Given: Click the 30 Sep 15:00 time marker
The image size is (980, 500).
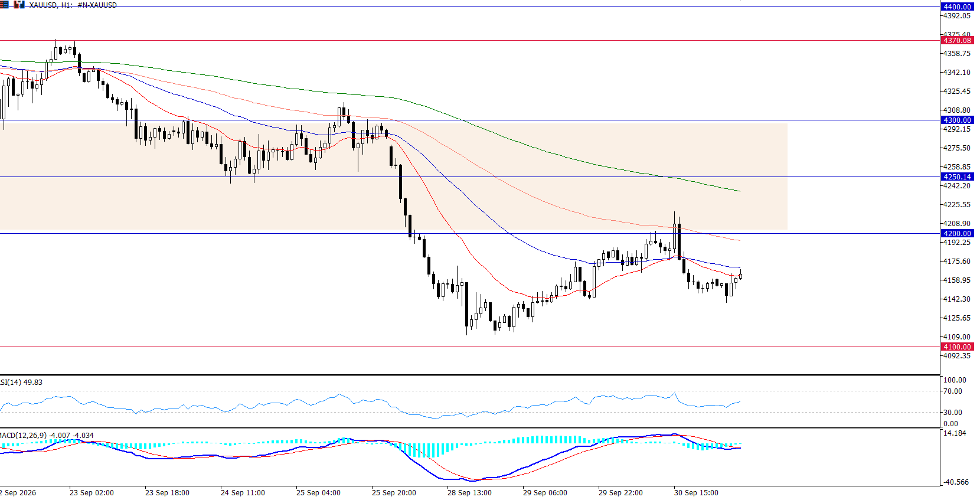Looking at the screenshot, I should (696, 493).
